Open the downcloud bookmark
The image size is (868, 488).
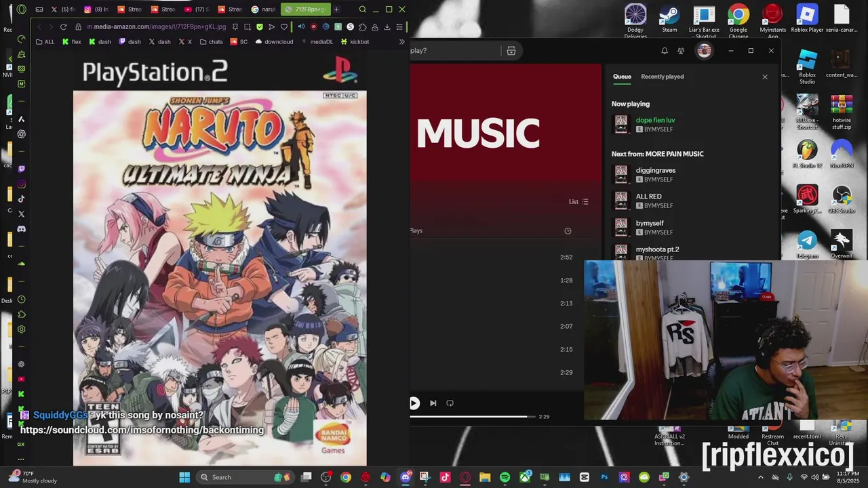pyautogui.click(x=274, y=41)
